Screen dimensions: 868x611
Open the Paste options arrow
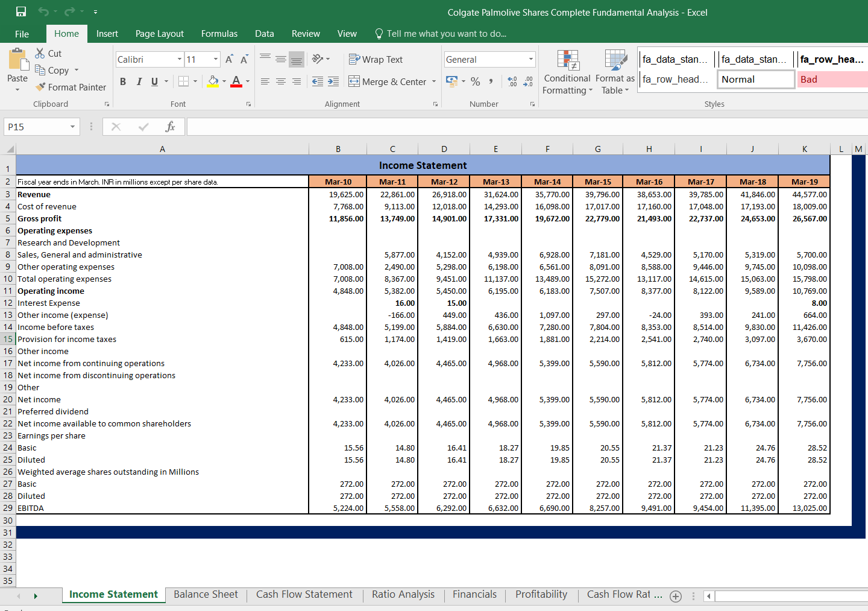pyautogui.click(x=17, y=89)
